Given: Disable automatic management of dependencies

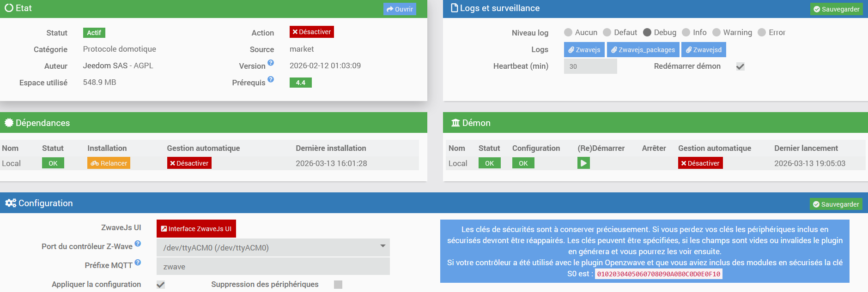Looking at the screenshot, I should click(x=189, y=163).
